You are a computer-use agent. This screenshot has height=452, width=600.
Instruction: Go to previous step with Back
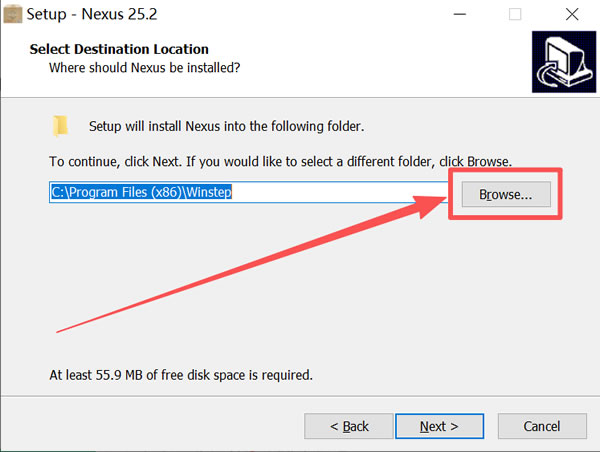349,426
